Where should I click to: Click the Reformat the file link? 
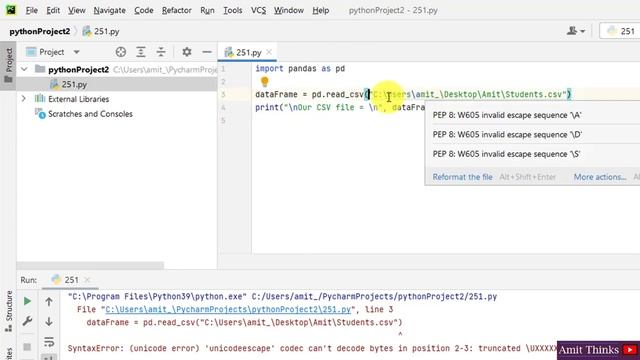[x=462, y=177]
